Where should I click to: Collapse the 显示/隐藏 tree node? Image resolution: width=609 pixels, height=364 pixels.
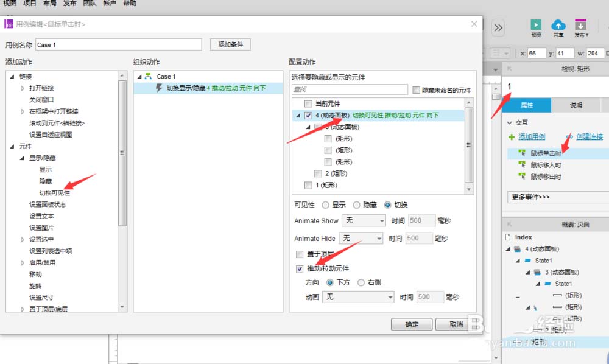tap(22, 158)
